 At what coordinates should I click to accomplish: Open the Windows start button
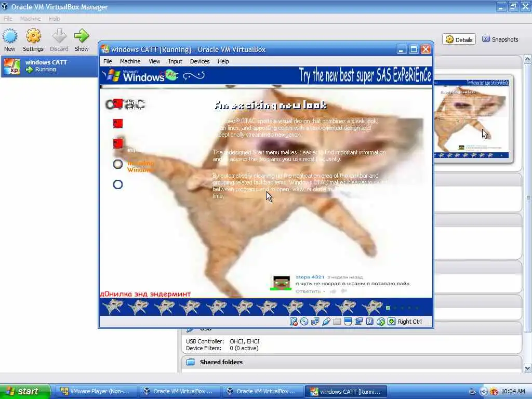(25, 391)
